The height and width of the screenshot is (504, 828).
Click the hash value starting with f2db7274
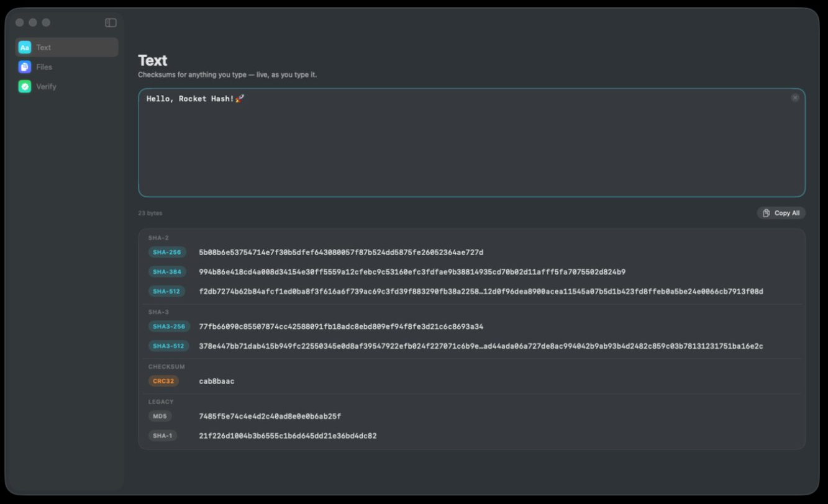click(481, 292)
